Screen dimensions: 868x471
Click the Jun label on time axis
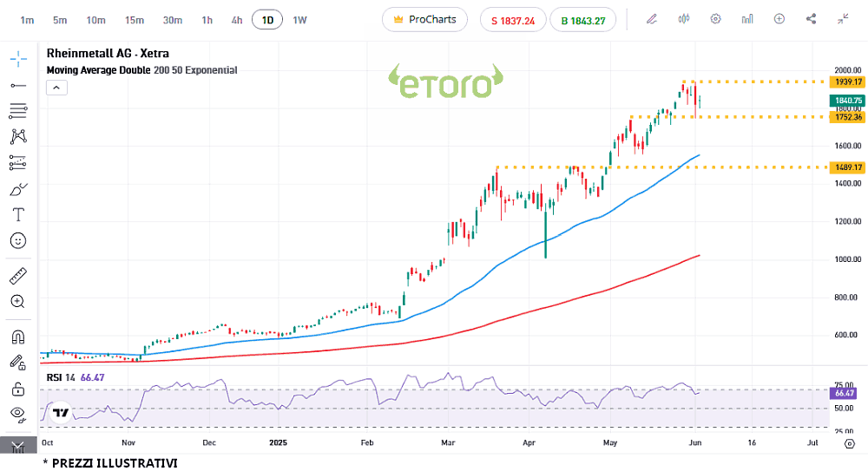click(x=695, y=442)
